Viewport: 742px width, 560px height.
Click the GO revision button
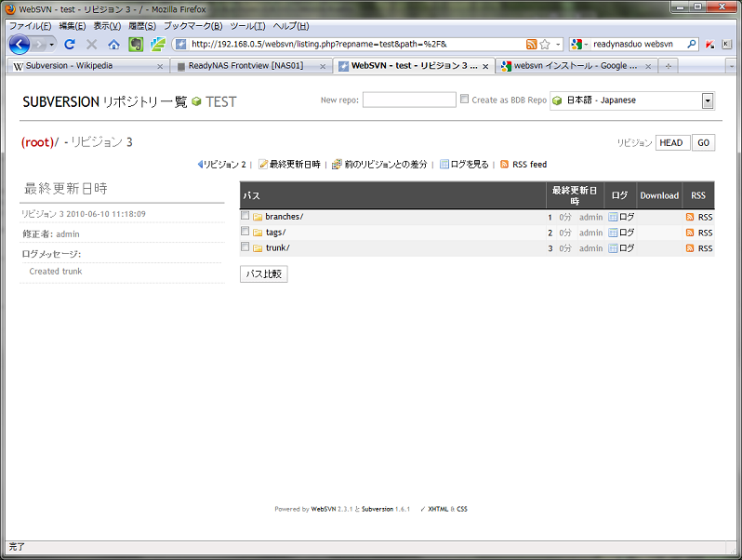[703, 142]
